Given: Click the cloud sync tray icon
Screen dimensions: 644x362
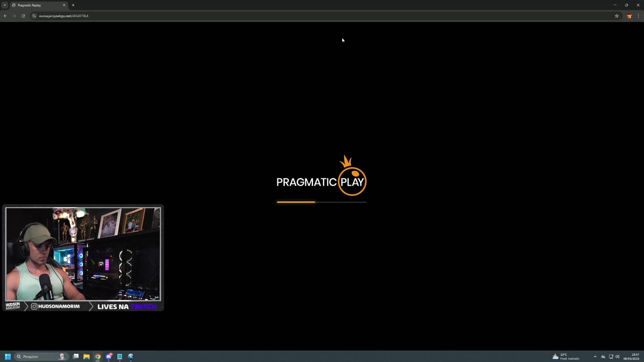Looking at the screenshot, I should pyautogui.click(x=603, y=357).
